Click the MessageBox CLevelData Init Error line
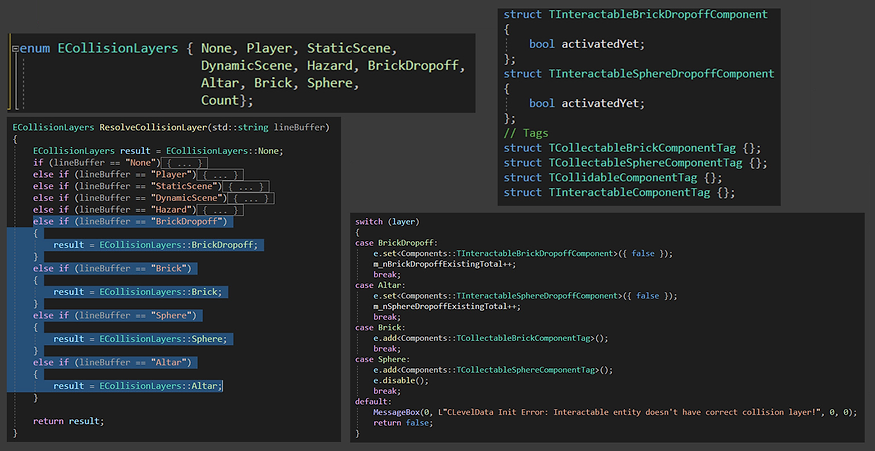Image resolution: width=875 pixels, height=451 pixels. tap(614, 412)
